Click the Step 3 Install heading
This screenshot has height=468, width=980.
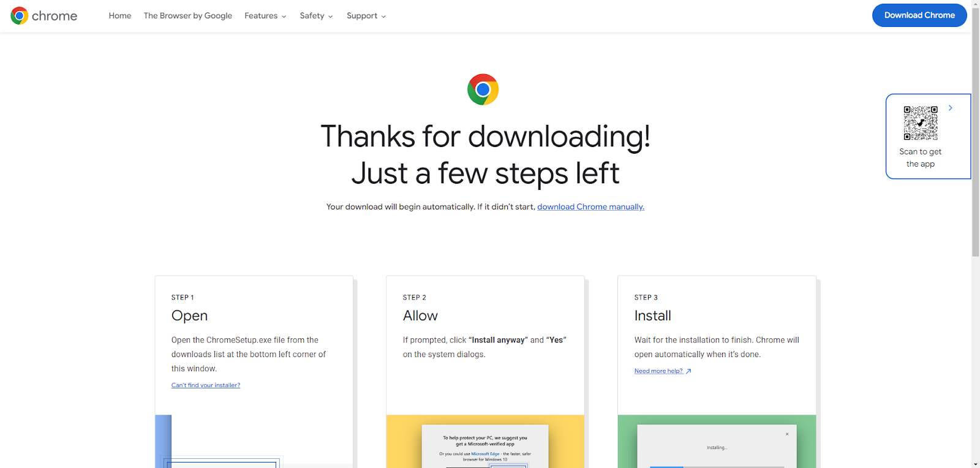click(x=653, y=316)
